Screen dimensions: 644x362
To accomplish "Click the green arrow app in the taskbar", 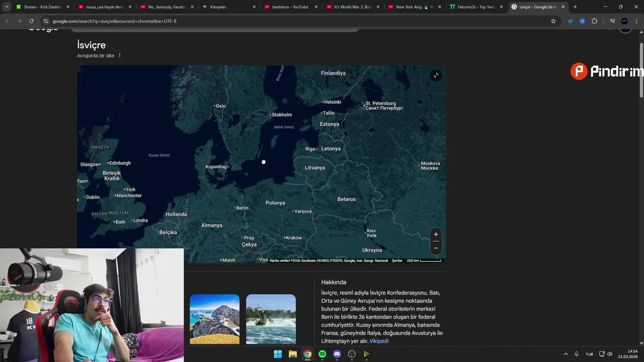I will pos(367,354).
